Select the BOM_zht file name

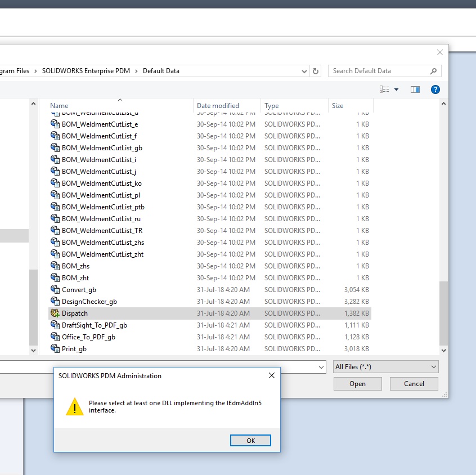(75, 278)
